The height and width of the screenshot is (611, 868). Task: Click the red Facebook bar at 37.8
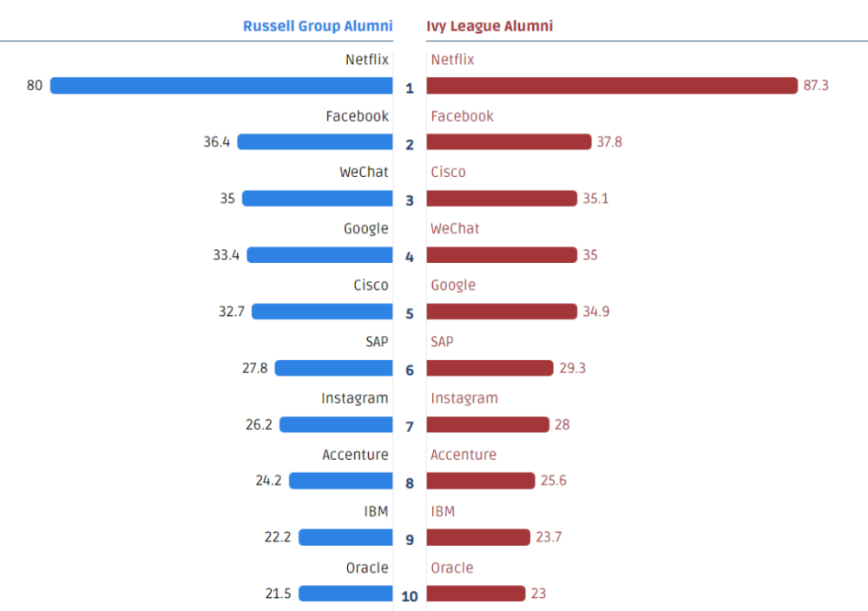pyautogui.click(x=509, y=142)
